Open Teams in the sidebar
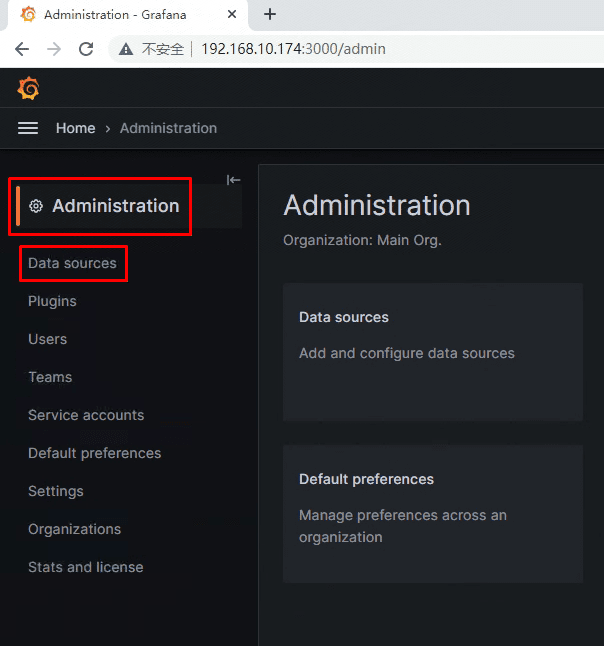 click(x=50, y=377)
